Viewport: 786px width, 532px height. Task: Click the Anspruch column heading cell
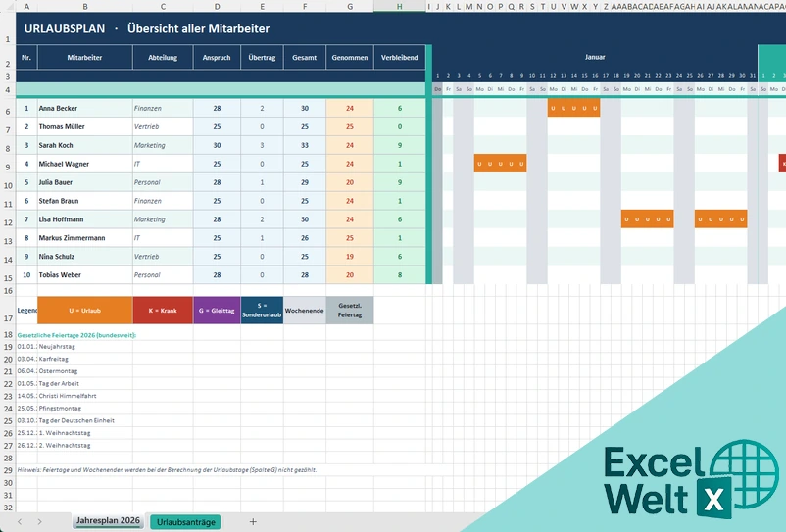tap(217, 58)
